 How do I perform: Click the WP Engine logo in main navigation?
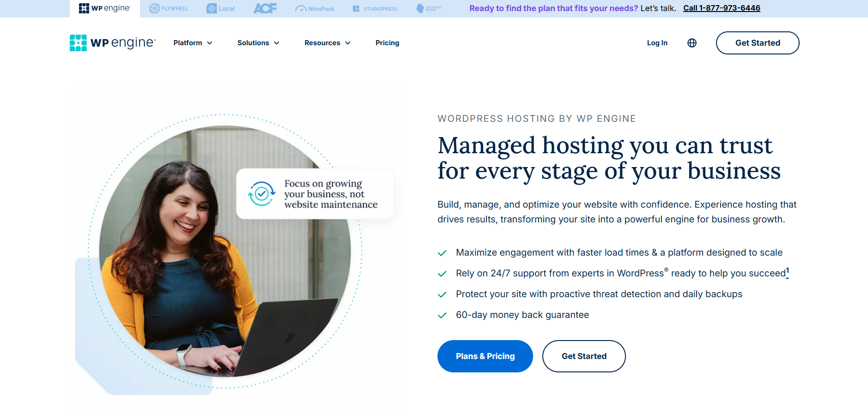click(x=113, y=43)
